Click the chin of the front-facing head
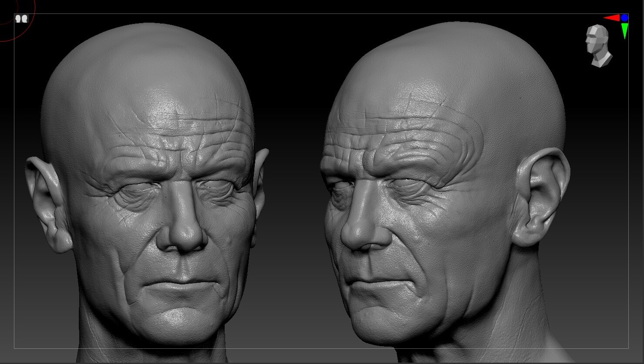644x364 pixels. pyautogui.click(x=183, y=320)
